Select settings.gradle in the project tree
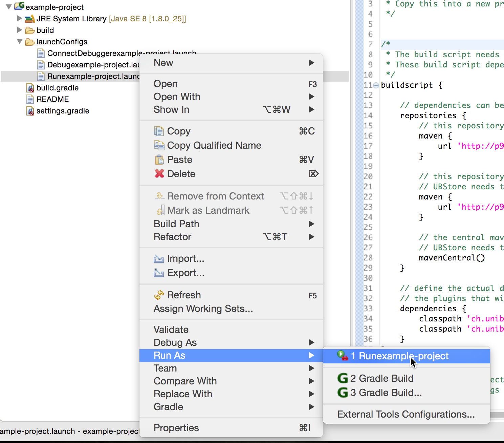The image size is (504, 443). coord(63,111)
